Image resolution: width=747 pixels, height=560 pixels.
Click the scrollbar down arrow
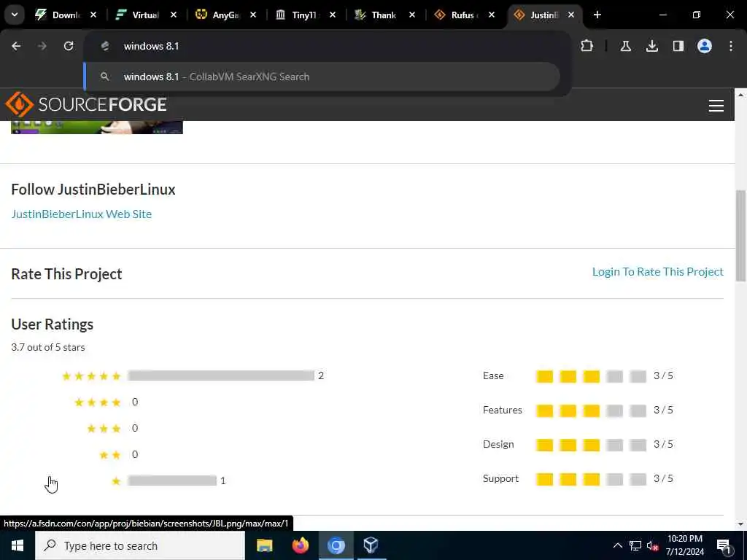point(740,524)
